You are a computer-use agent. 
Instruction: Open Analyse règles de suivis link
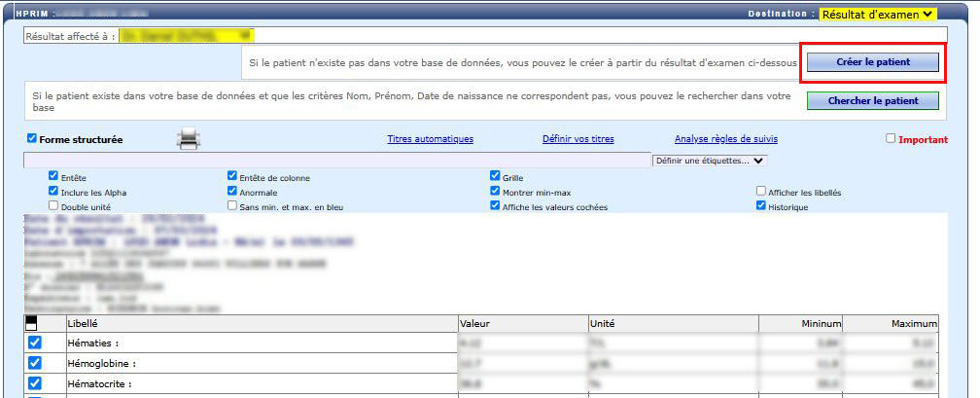tap(725, 139)
